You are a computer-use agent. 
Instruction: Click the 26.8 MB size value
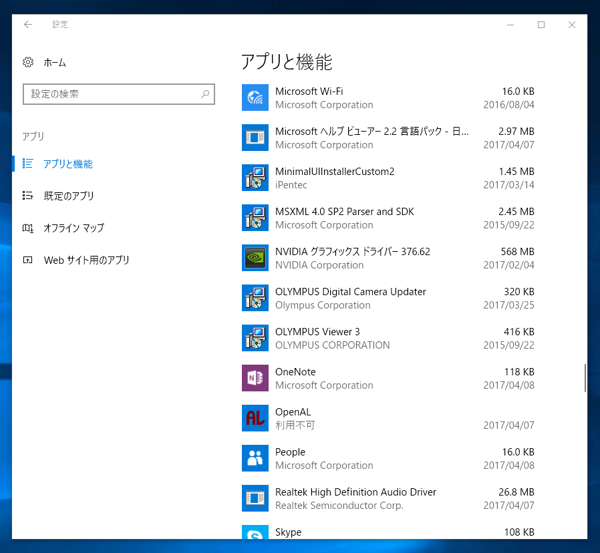516,492
